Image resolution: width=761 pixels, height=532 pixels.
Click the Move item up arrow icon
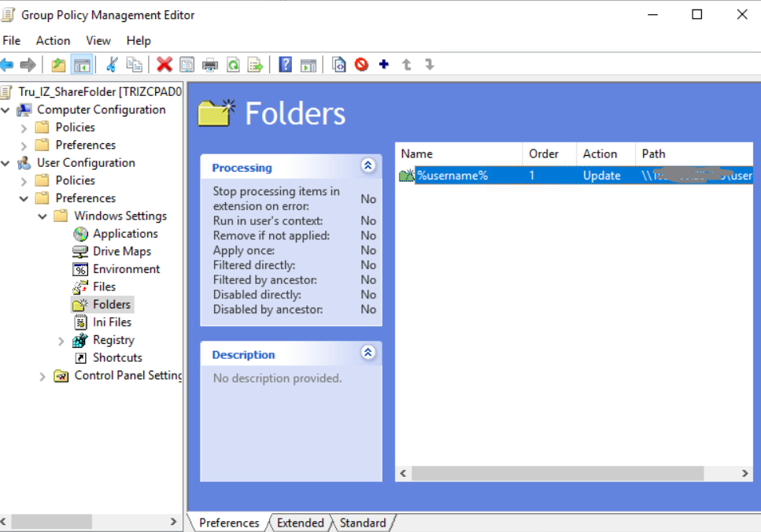point(407,65)
